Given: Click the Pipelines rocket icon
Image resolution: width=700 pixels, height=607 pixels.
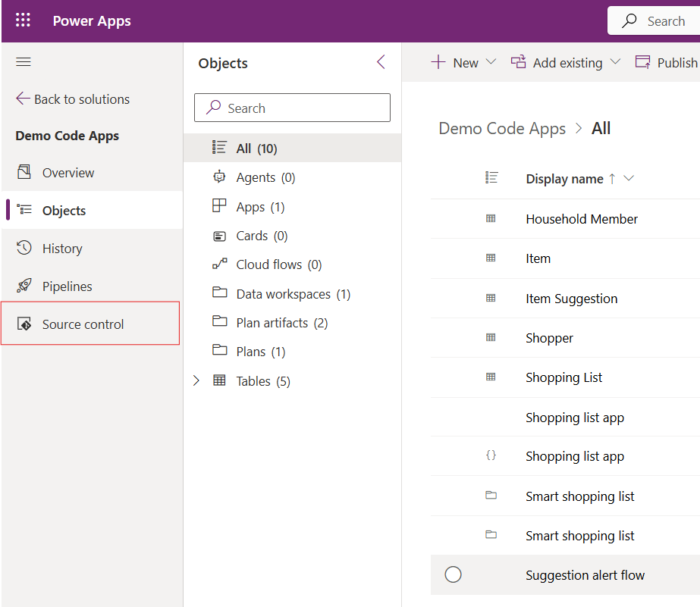Looking at the screenshot, I should pyautogui.click(x=24, y=286).
